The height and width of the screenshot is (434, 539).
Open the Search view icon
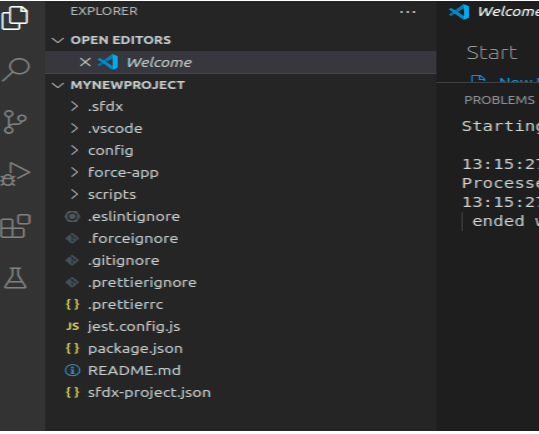[16, 69]
